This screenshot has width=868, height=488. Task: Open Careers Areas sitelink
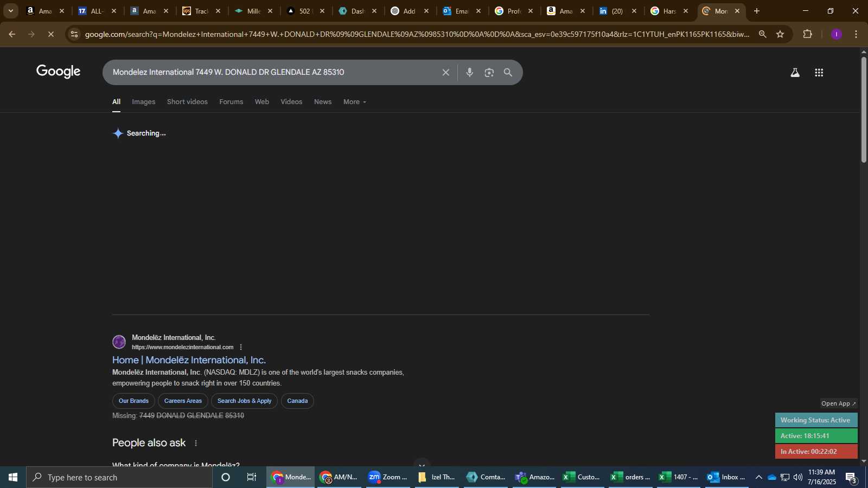point(183,401)
